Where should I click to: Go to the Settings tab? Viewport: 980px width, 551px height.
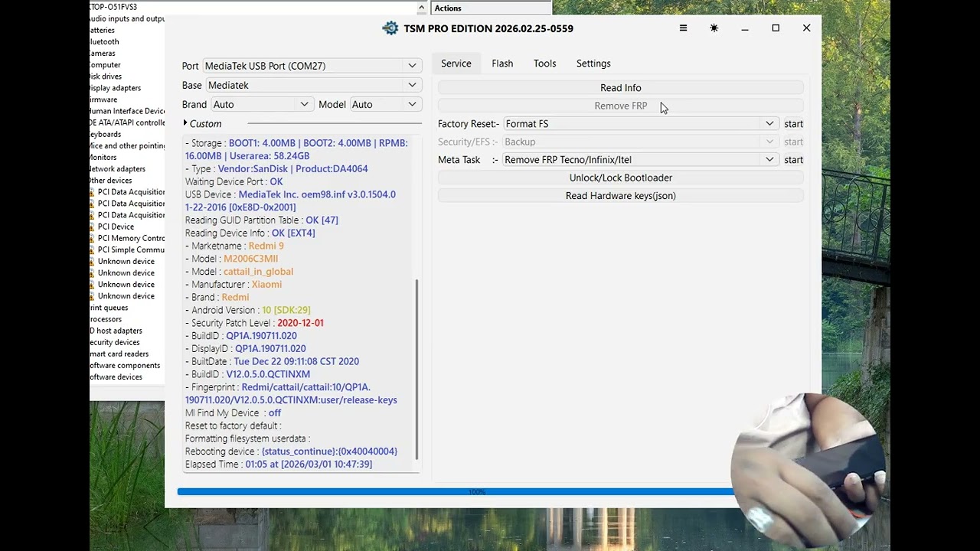point(593,64)
